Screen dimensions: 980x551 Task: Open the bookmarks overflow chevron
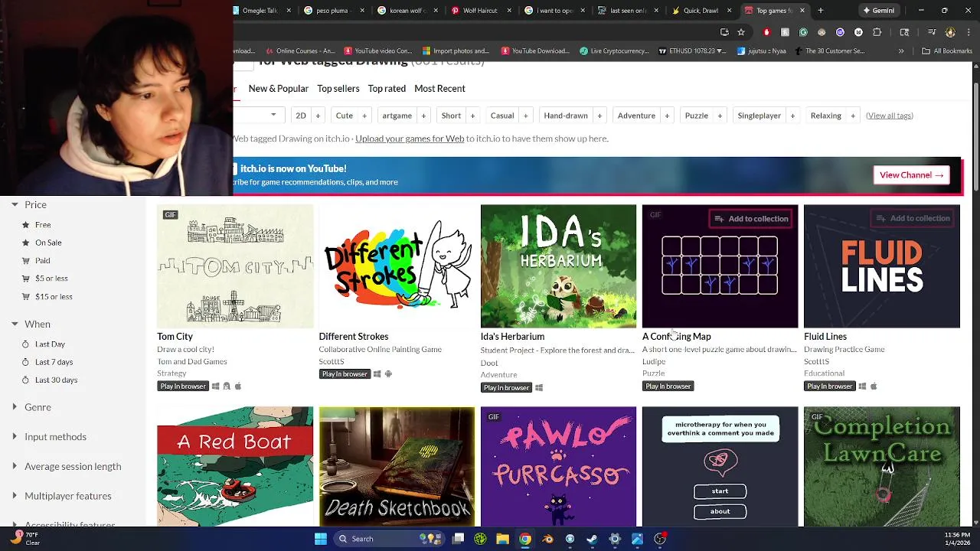coord(901,51)
